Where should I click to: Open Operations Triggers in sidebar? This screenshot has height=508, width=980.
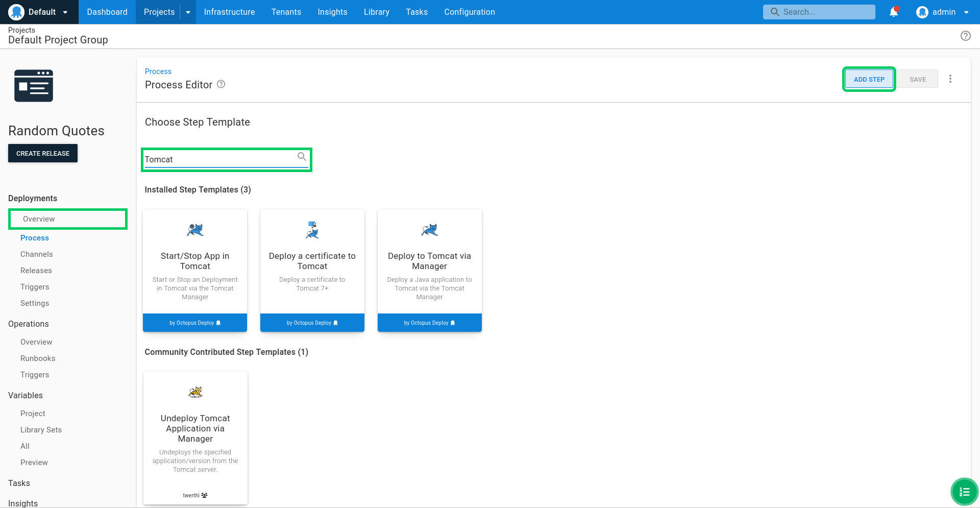(35, 375)
